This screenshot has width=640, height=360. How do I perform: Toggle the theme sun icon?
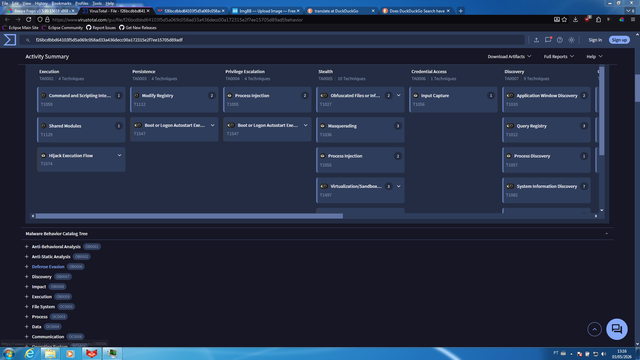pos(571,40)
